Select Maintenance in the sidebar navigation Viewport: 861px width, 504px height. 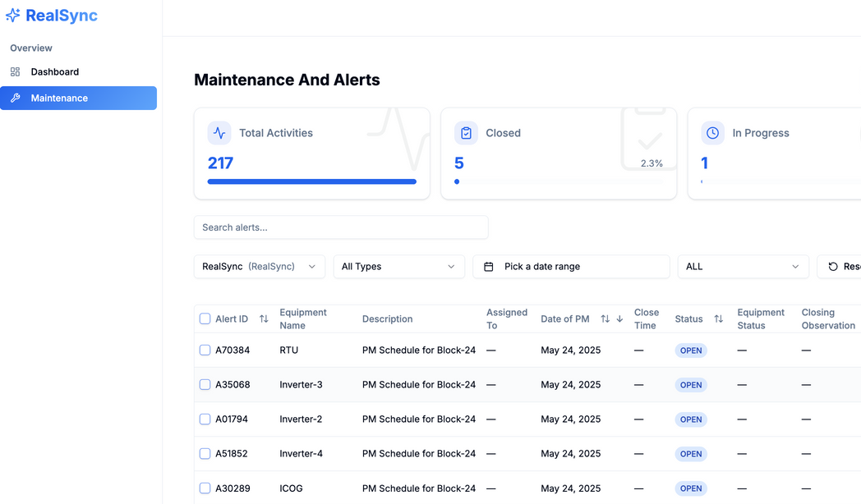(x=58, y=98)
